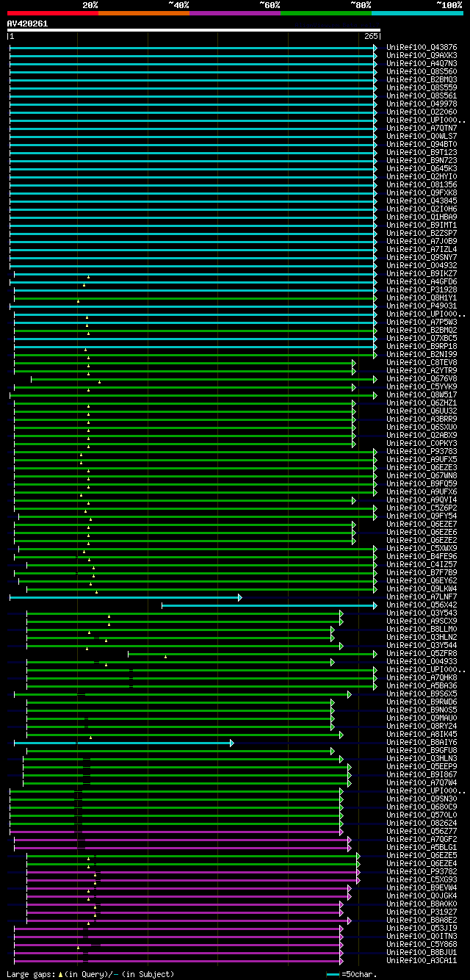The width and height of the screenshot is (470, 980).
Task: Click the orange ~40% legend bar
Action: [144, 12]
